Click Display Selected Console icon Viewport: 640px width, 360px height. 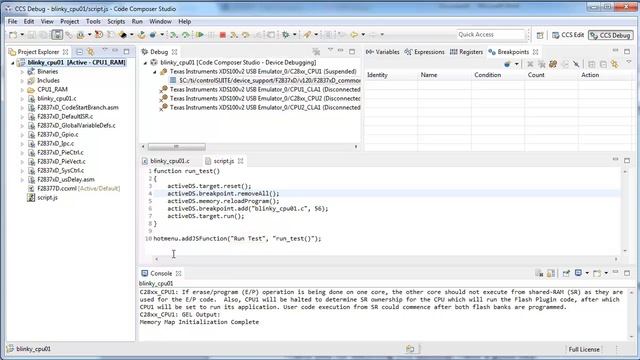(x=578, y=273)
